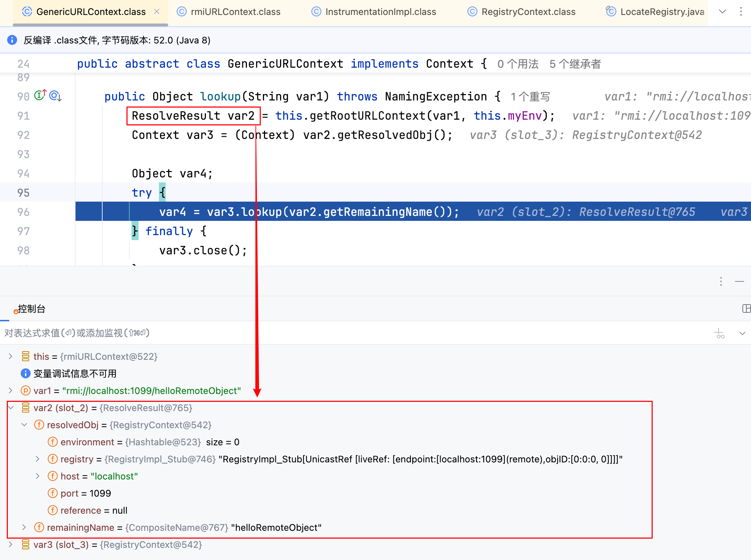
Task: Open the expression history dropdown arrow
Action: click(x=742, y=333)
